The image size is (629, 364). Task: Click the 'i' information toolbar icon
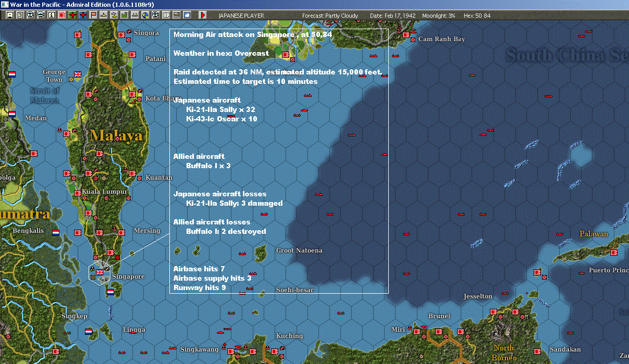point(51,16)
